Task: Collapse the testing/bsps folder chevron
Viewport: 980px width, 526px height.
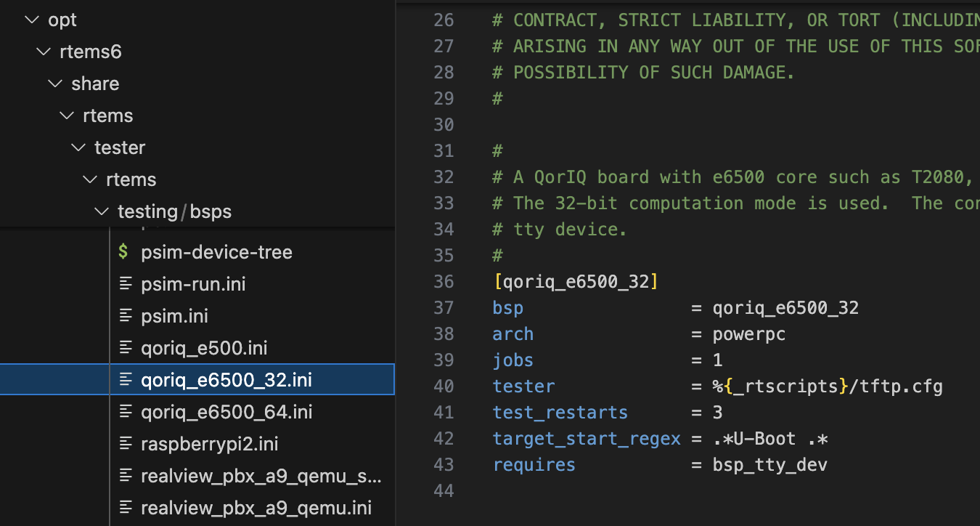Action: point(101,212)
